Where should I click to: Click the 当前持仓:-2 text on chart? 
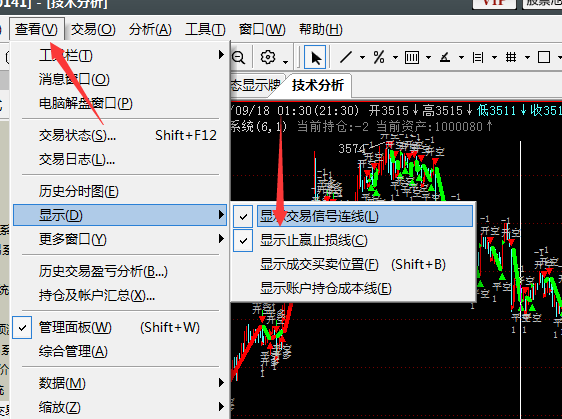click(333, 127)
